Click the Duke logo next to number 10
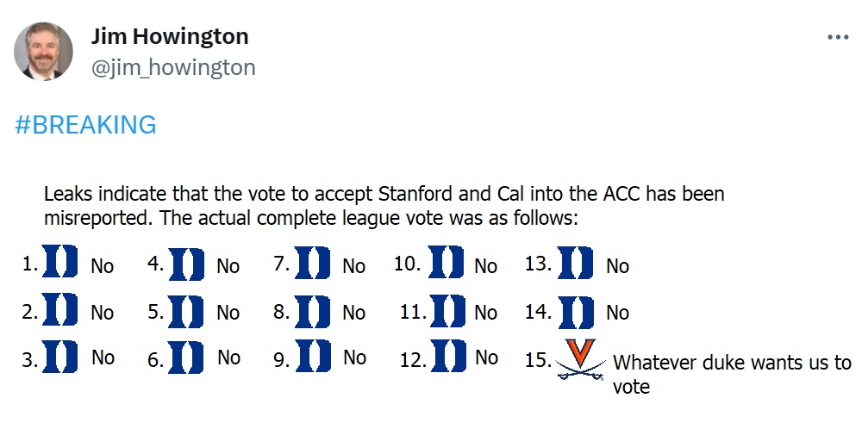This screenshot has height=429, width=868. (x=446, y=262)
